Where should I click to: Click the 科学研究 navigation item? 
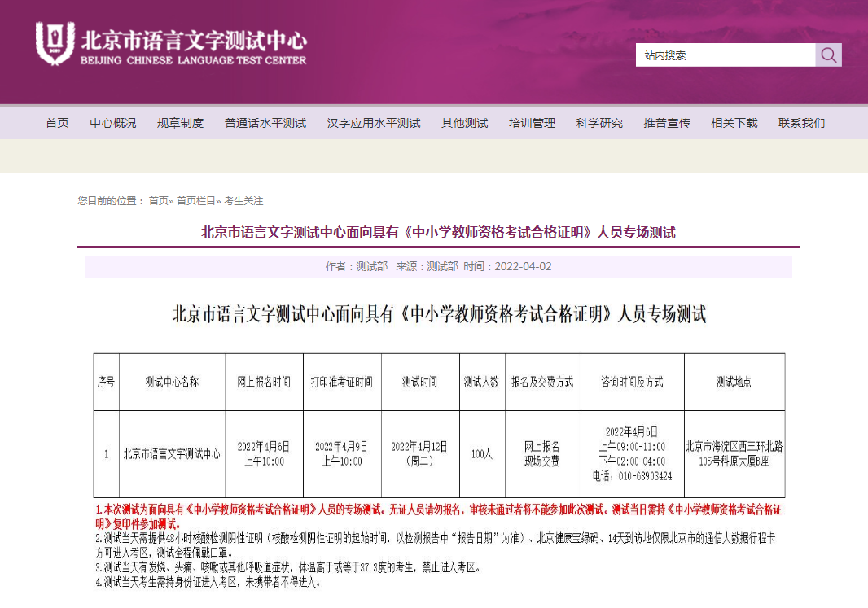point(599,123)
